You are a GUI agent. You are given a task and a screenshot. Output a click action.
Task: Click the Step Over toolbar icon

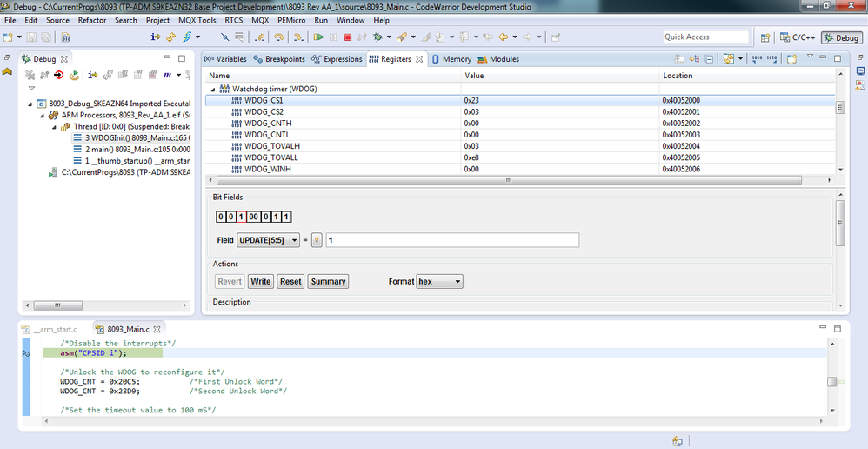click(279, 37)
